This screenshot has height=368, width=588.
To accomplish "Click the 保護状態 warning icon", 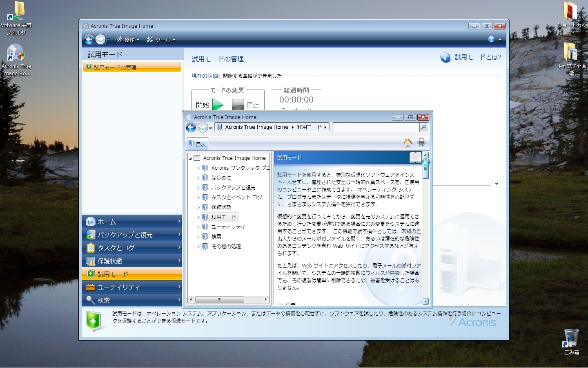I will (91, 261).
